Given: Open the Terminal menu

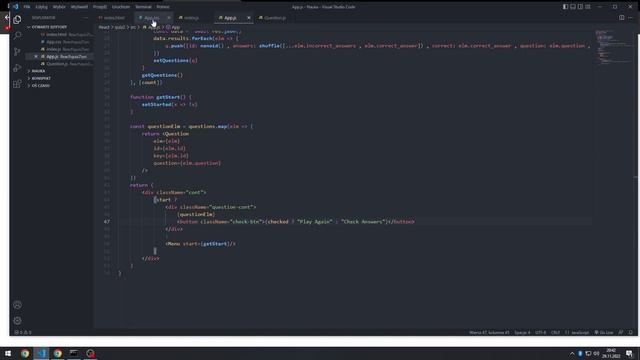Looking at the screenshot, I should click(x=143, y=7).
